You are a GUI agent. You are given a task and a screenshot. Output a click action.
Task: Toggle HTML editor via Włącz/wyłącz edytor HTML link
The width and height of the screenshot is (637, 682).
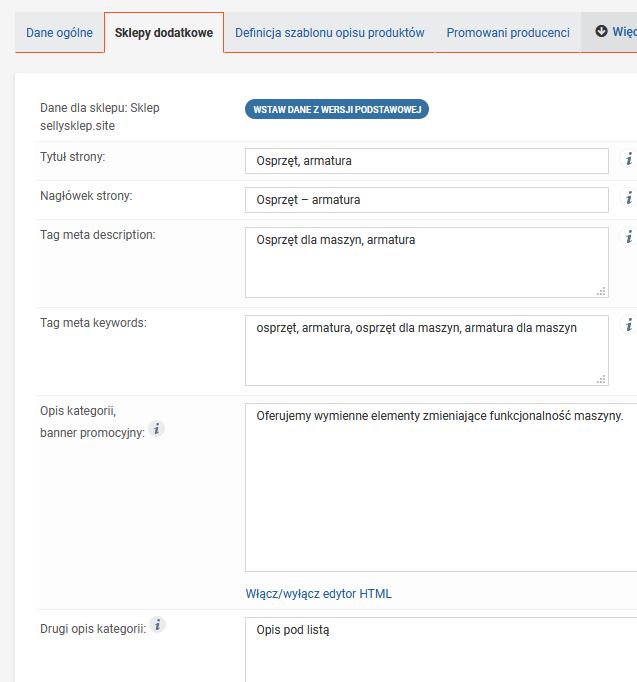click(318, 594)
